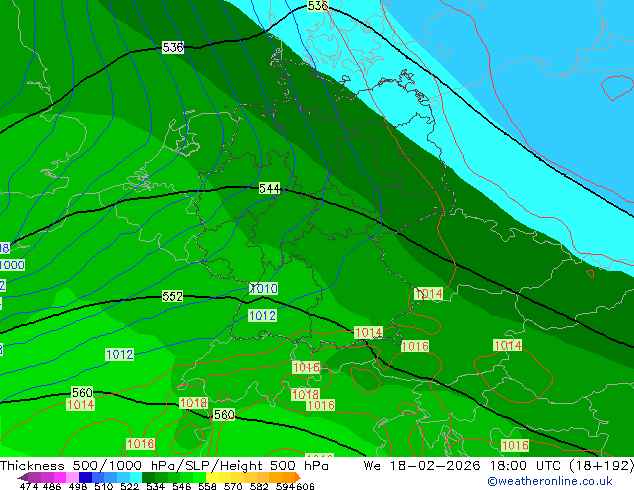This screenshot has height=490, width=634.
Task: Select the 544 height contour label
Action: pyautogui.click(x=270, y=188)
